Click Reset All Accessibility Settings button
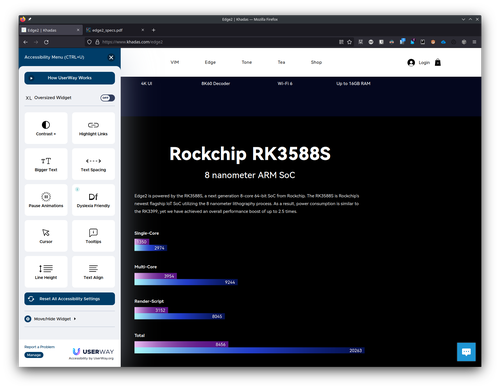Viewport: 500px width, 389px height. 70,299
